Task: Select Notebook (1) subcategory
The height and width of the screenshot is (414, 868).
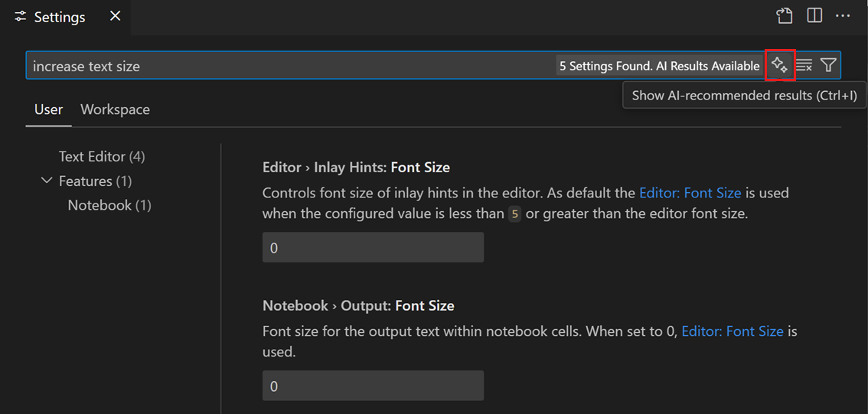Action: [x=109, y=205]
